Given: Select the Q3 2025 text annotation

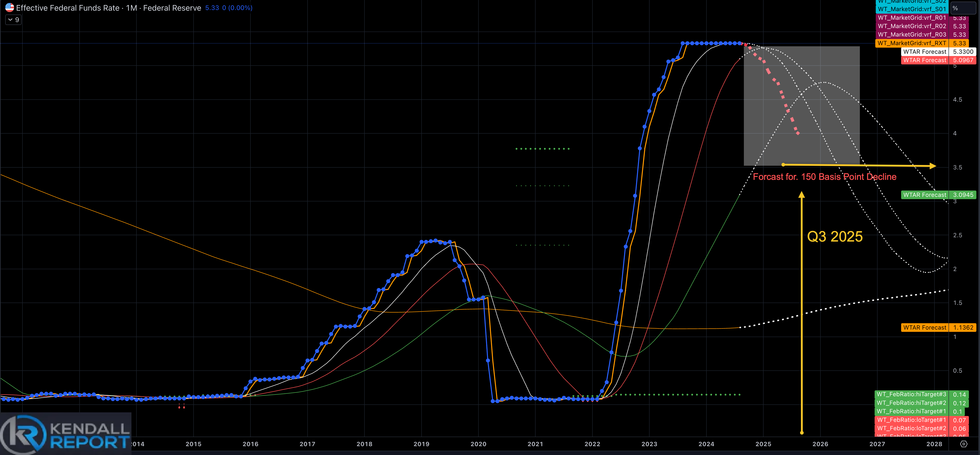Looking at the screenshot, I should click(835, 236).
